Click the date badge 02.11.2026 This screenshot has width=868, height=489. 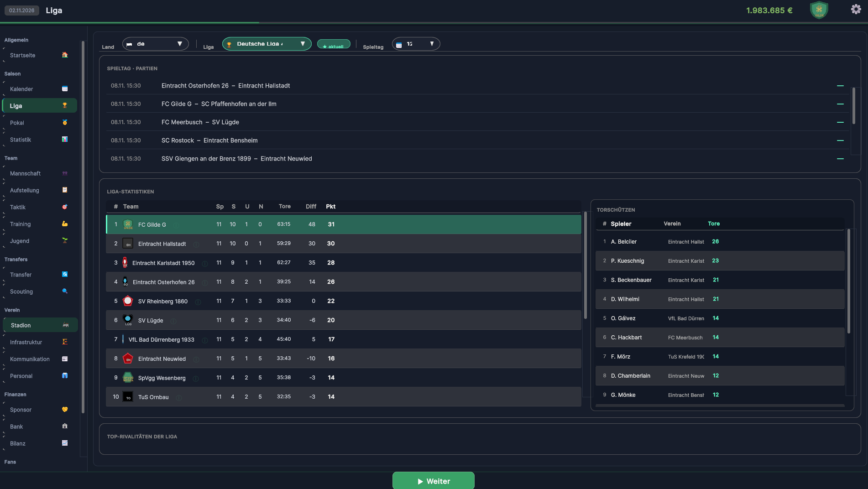click(21, 10)
